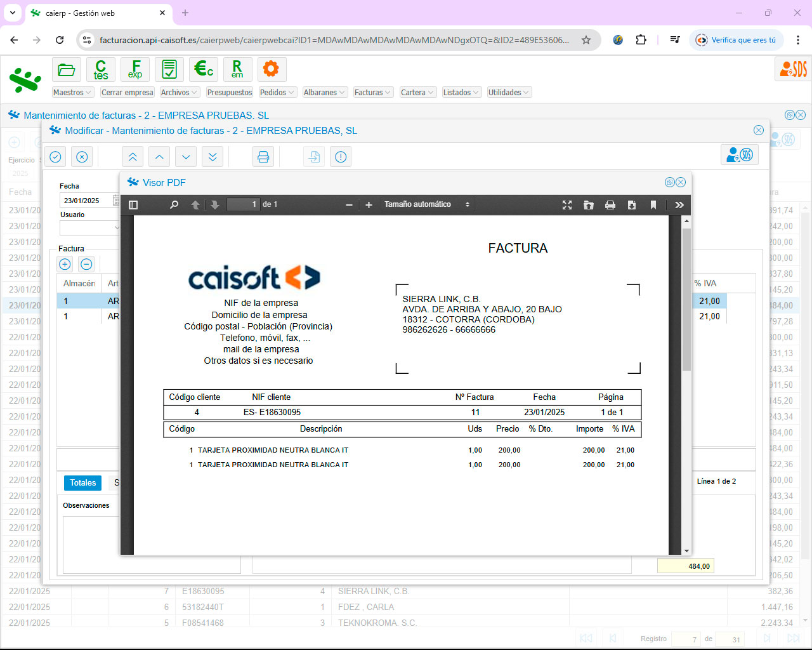Click SIERRA LINK, C.B. in background list
The width and height of the screenshot is (812, 650).
(373, 591)
